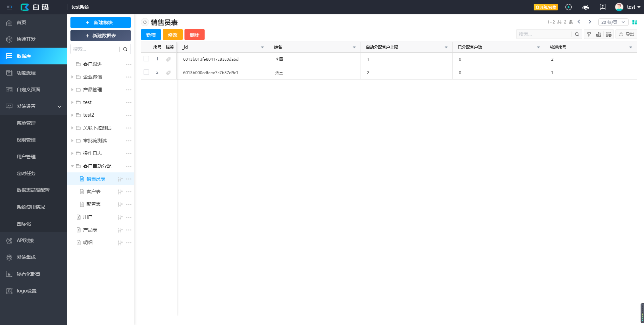This screenshot has height=325, width=644.
Task: Open the _id column dropdown arrow
Action: click(x=262, y=47)
